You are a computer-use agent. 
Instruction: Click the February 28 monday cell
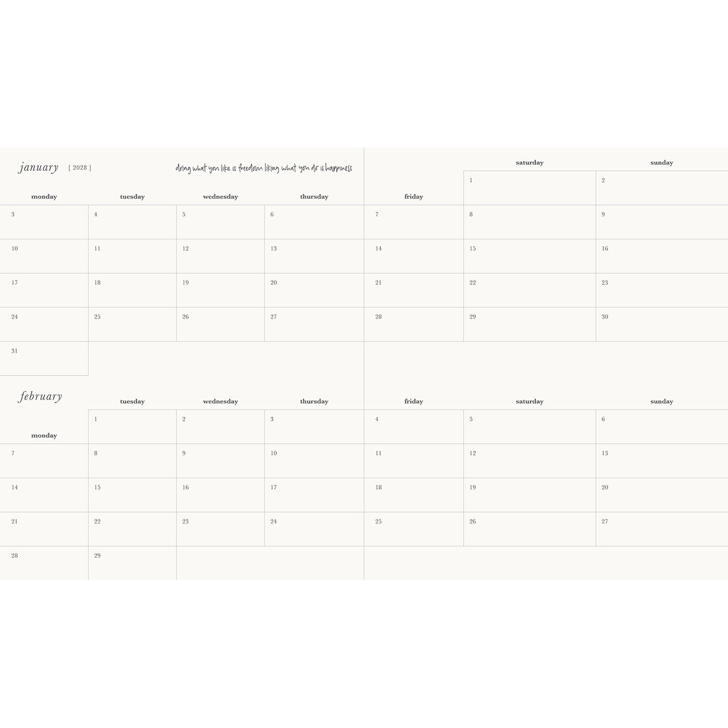[x=44, y=563]
